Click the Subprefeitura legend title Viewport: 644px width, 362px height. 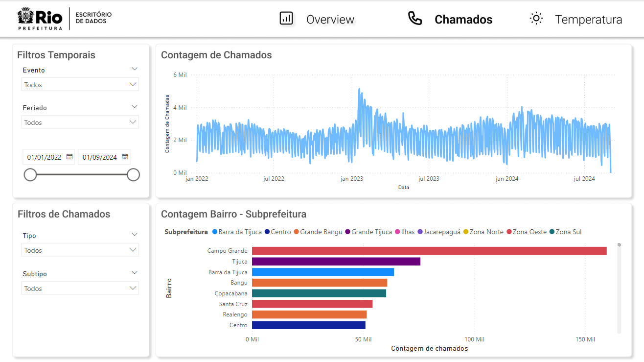186,232
